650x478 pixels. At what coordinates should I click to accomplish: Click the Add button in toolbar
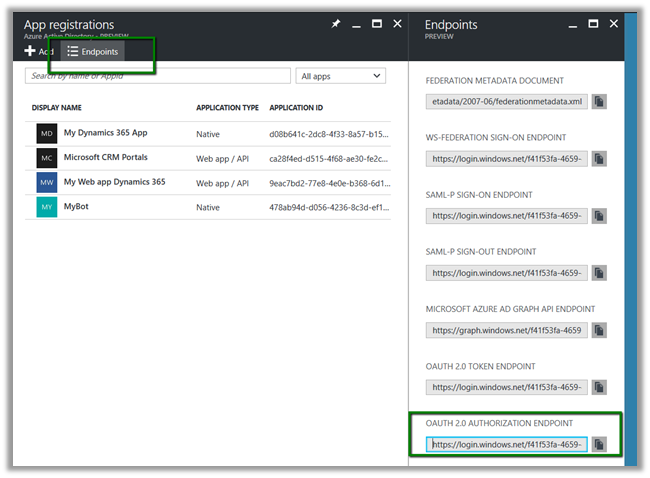(39, 51)
